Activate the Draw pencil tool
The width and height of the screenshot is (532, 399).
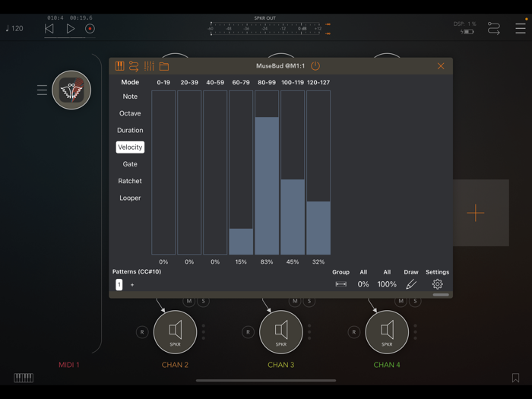[x=411, y=284]
